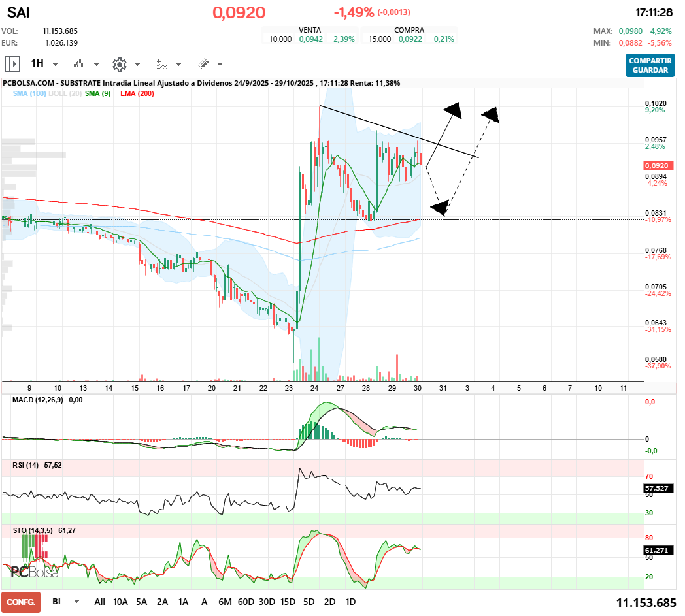Select the 2D range

point(330,602)
